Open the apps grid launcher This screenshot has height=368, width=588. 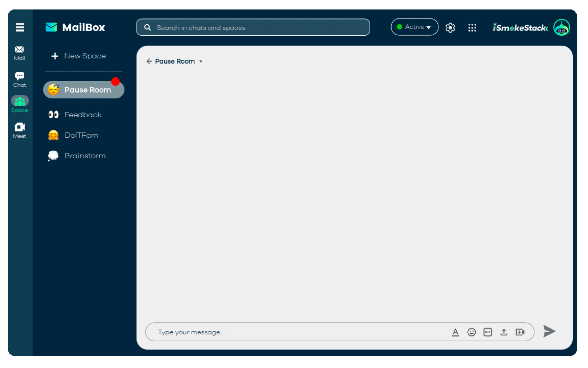point(472,27)
